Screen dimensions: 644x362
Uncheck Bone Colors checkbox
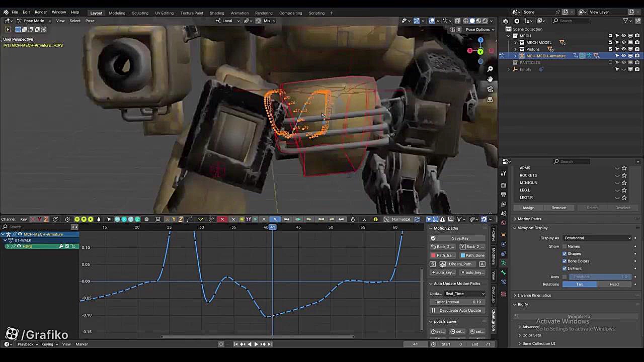[565, 261]
